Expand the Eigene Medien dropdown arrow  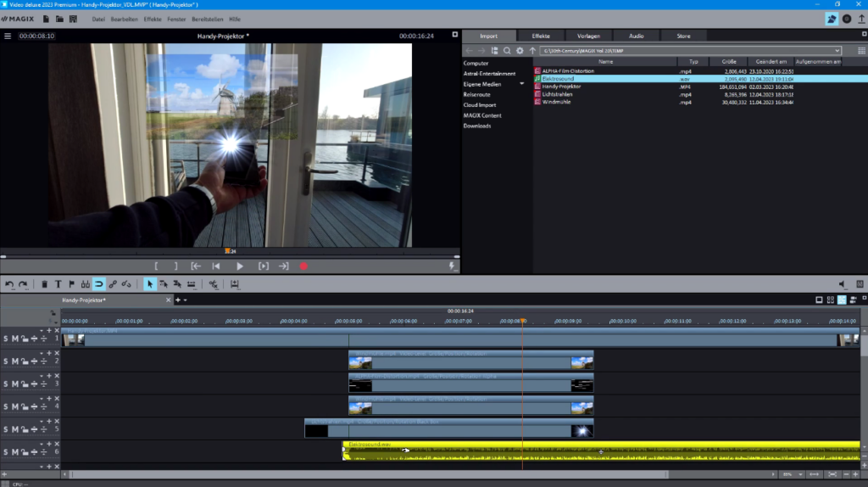pyautogui.click(x=521, y=84)
